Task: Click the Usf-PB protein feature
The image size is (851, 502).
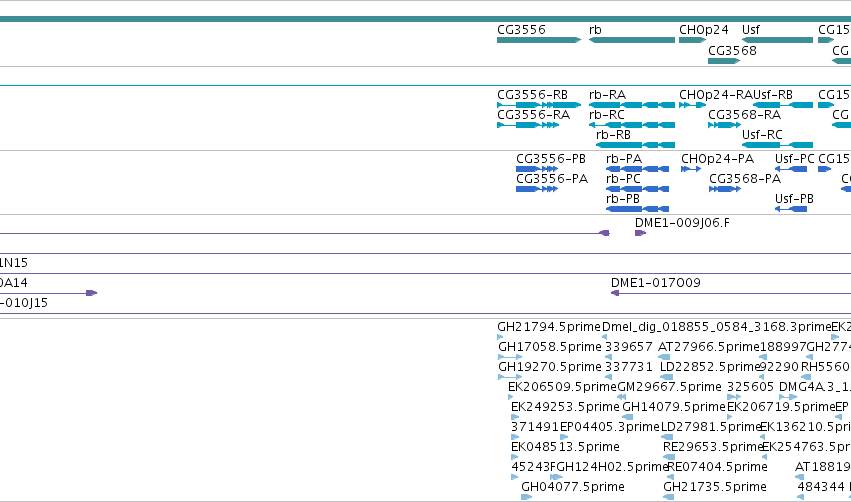Action: point(791,209)
